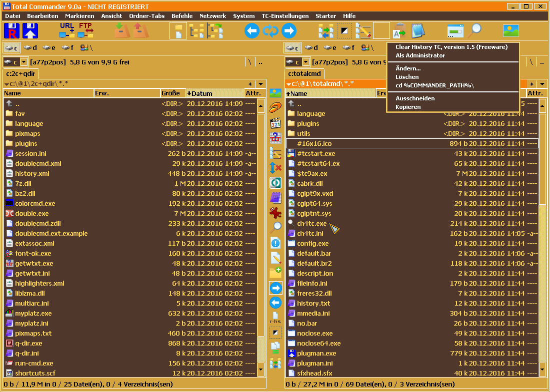
Task: Open the purple notebook icon in middle bar
Action: [x=275, y=198]
